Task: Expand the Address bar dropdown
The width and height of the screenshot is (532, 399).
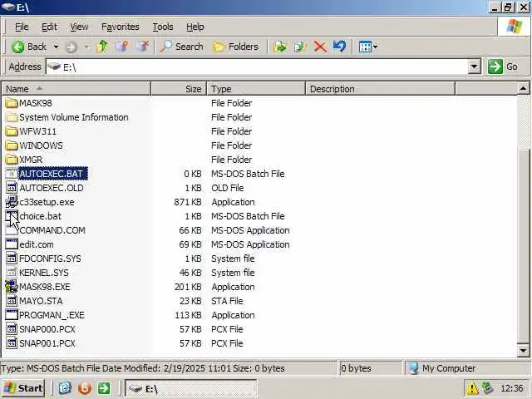Action: tap(474, 66)
